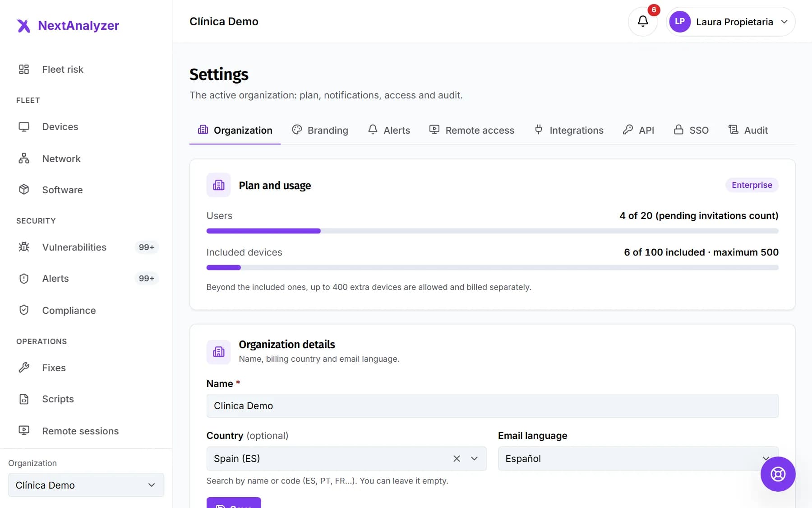Click the Compliance shield-check icon

pos(24,310)
